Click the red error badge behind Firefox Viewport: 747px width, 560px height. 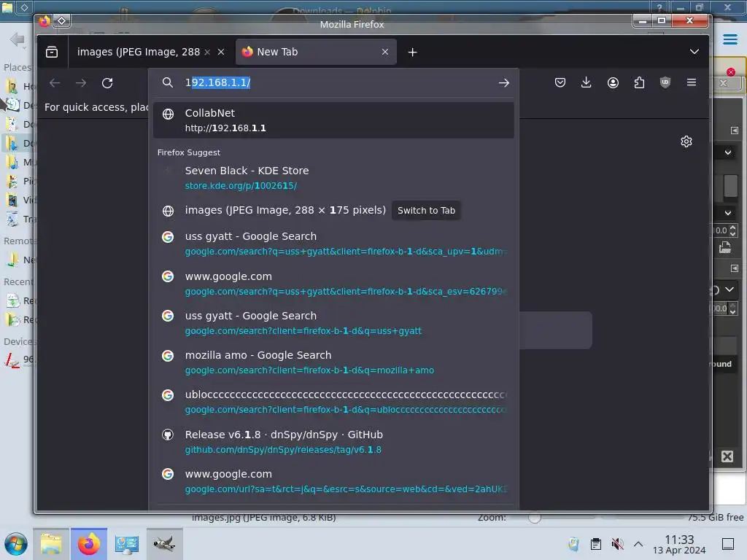click(x=731, y=72)
